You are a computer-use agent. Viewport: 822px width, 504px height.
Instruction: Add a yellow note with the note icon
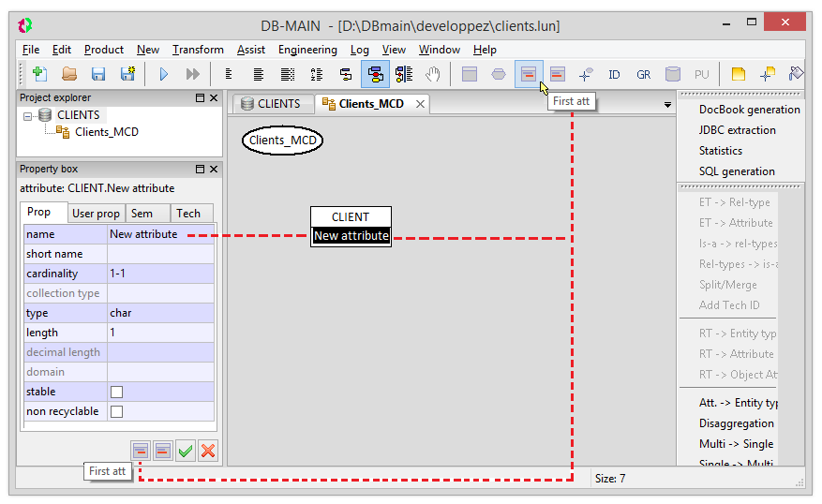(739, 74)
